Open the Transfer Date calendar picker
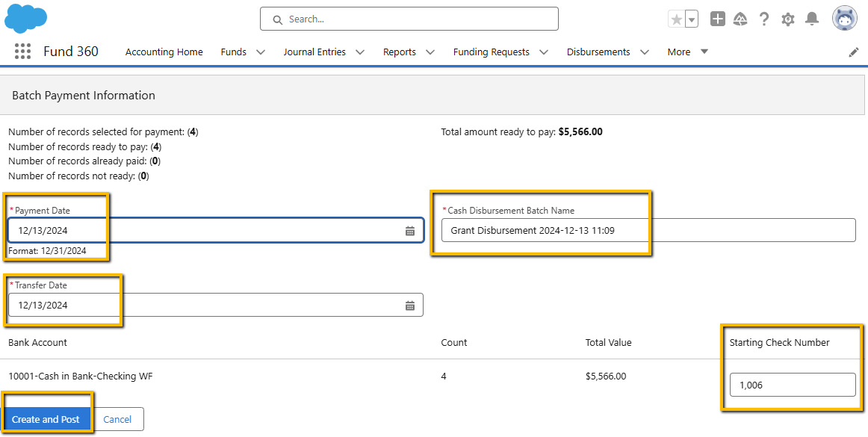This screenshot has height=437, width=868. (x=409, y=306)
